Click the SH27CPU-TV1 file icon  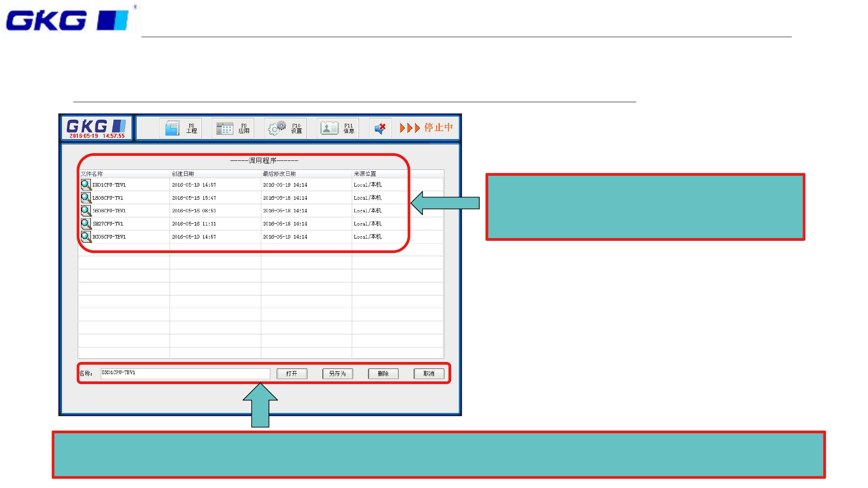86,224
